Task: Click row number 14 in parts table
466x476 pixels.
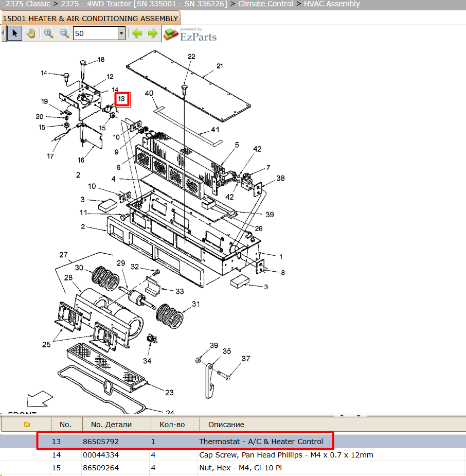Action: [x=56, y=455]
